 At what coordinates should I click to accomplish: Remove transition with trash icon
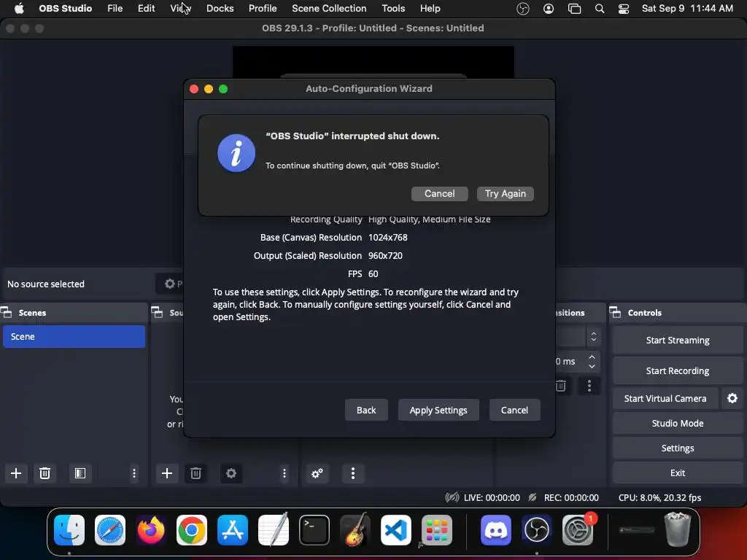[x=561, y=386]
